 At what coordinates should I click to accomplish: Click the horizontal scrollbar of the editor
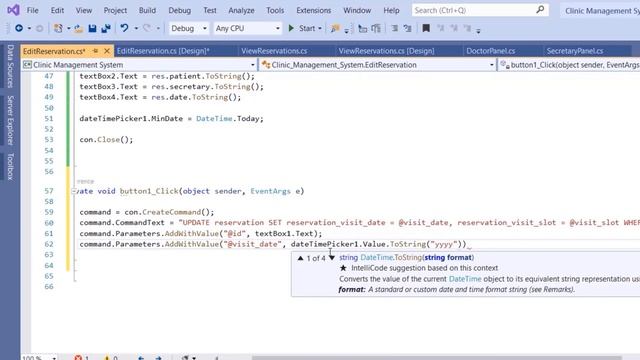pos(437,358)
